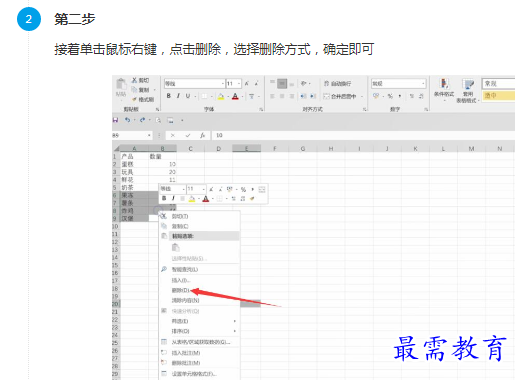This screenshot has height=380, width=515.
Task: Toggle Bold in the ribbon font group
Action: 169,96
